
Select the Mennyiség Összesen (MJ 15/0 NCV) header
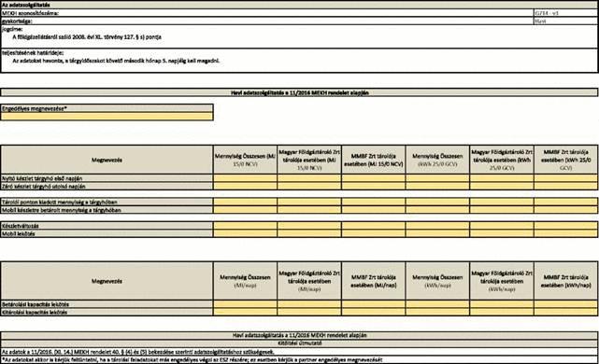pos(245,160)
